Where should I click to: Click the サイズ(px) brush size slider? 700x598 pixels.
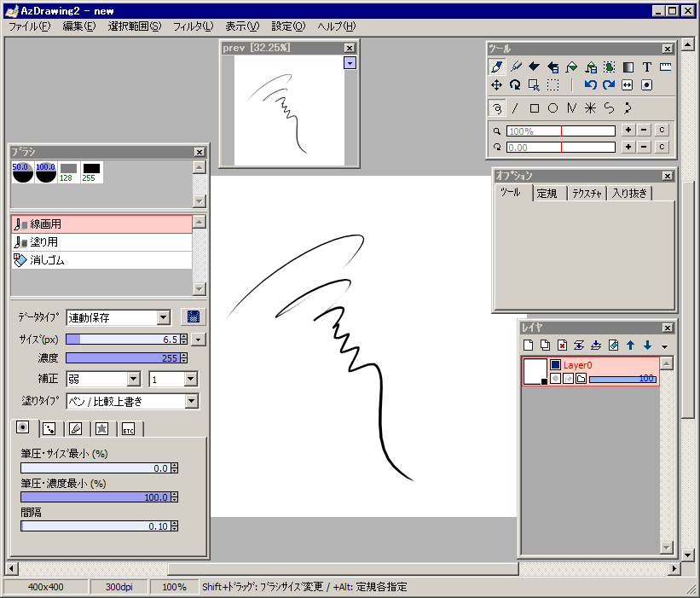[x=127, y=340]
